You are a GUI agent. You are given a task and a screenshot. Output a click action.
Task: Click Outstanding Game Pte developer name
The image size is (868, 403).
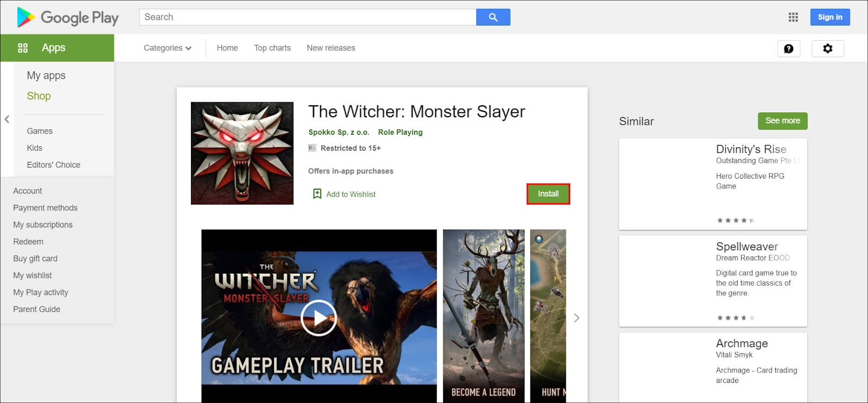click(757, 161)
